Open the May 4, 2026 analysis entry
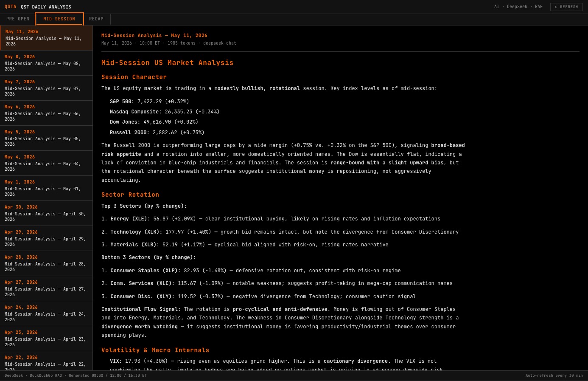The height and width of the screenshot is (381, 588). click(x=46, y=163)
